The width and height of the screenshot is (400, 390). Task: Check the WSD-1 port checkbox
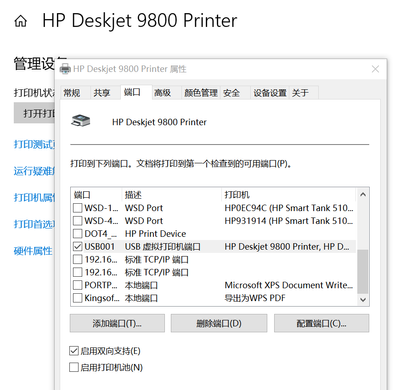78,208
